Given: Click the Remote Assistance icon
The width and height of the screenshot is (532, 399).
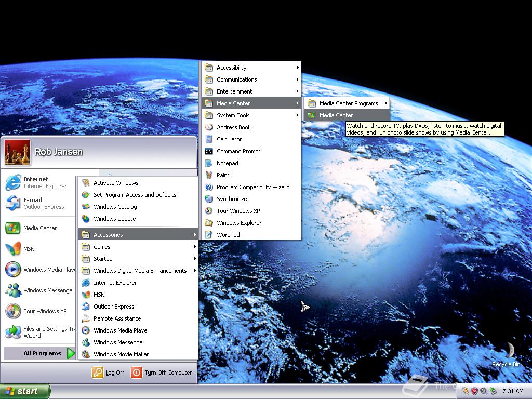Looking at the screenshot, I should 86,318.
